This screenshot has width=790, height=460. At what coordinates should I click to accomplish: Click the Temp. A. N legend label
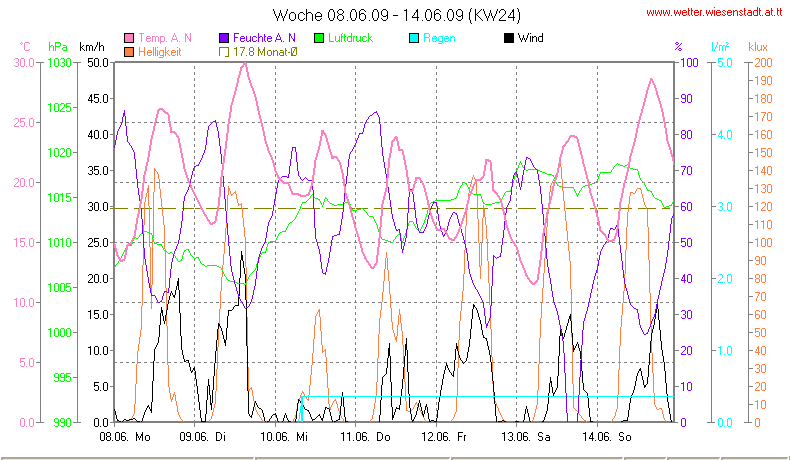point(165,38)
